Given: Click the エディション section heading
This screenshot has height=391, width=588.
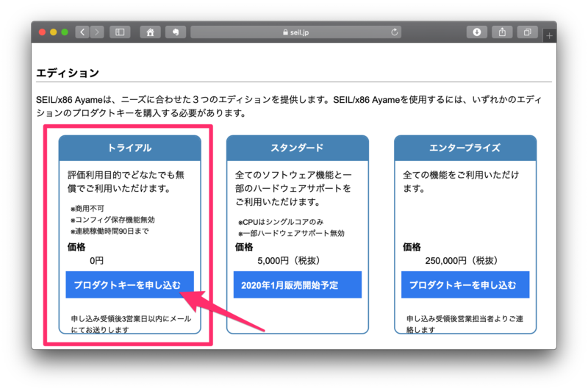Looking at the screenshot, I should (68, 73).
